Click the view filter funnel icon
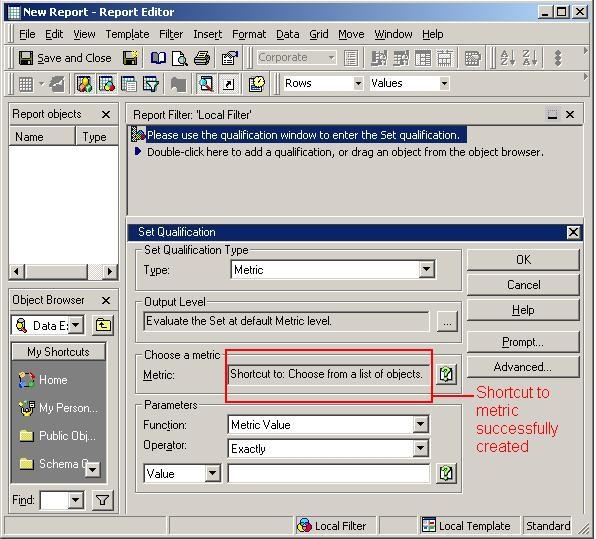Screen dimensions: 596x539 [151, 84]
